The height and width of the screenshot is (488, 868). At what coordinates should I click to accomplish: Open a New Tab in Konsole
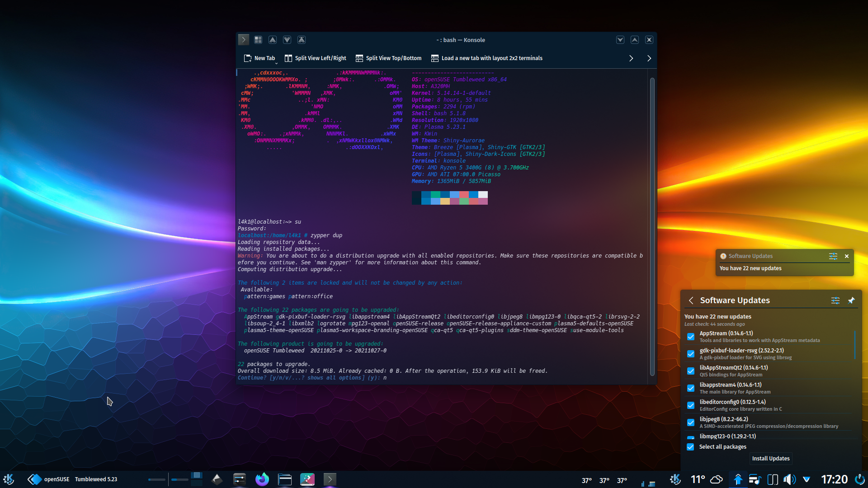259,58
